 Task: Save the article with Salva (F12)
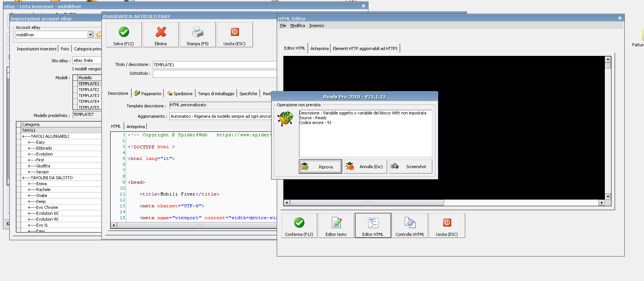coord(124,35)
